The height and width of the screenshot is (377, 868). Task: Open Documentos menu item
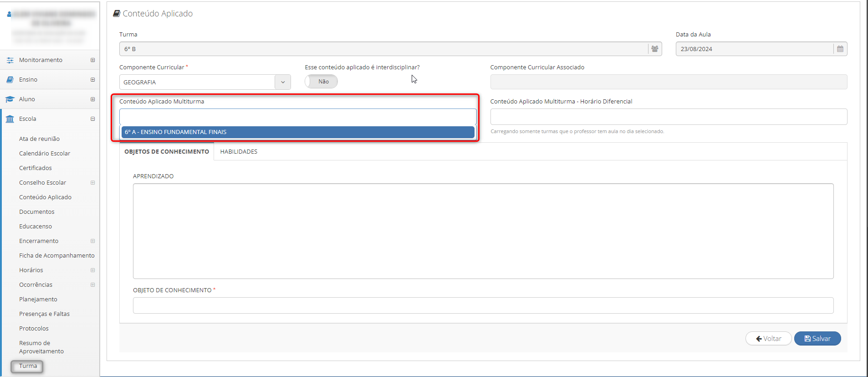click(37, 212)
